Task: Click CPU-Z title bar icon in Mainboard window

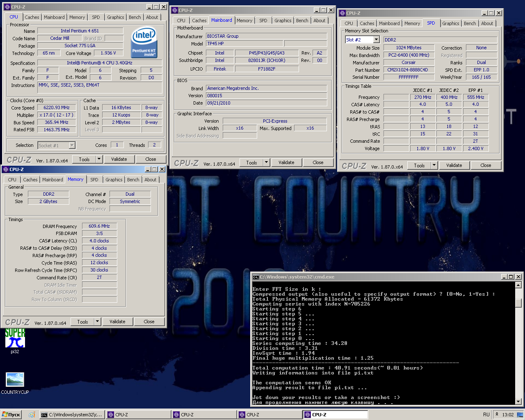Action: [x=174, y=10]
